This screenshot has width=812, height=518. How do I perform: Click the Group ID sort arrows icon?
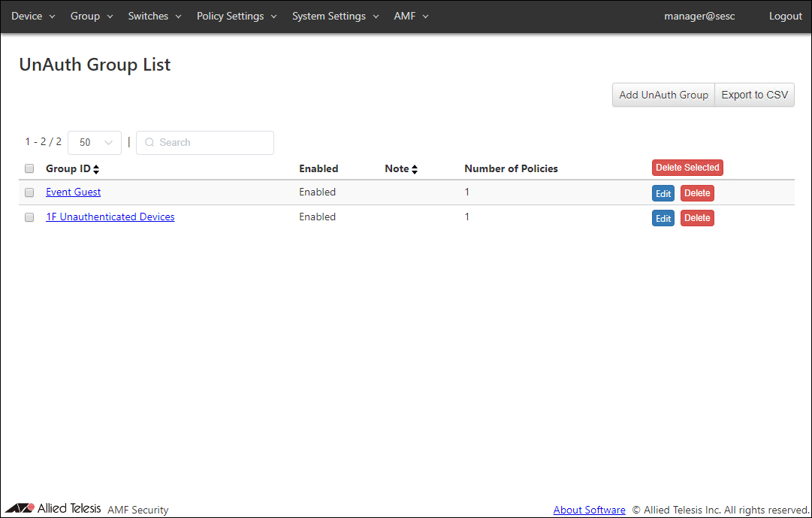[x=96, y=169]
